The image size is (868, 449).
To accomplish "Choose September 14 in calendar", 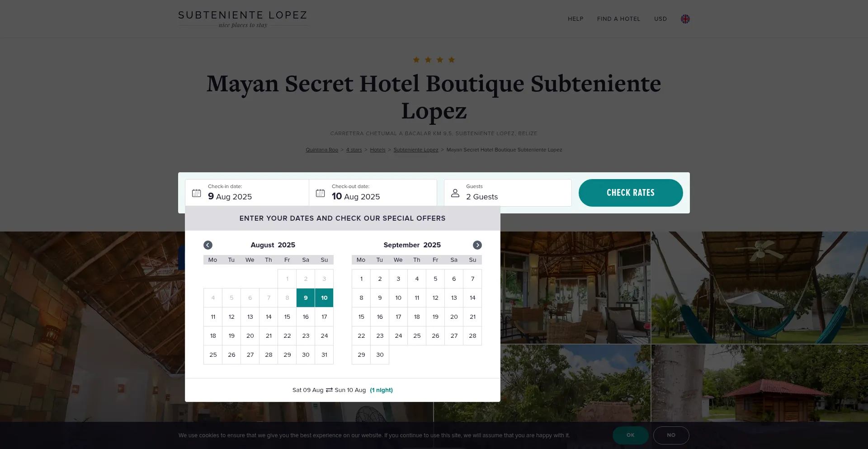I will pyautogui.click(x=472, y=298).
